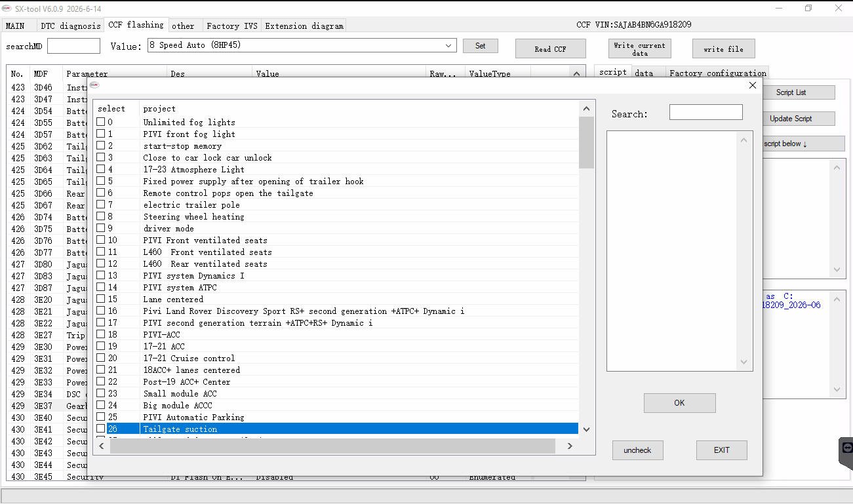Image resolution: width=853 pixels, height=504 pixels.
Task: Select Remote control pops open the tailgate row
Action: 337,193
